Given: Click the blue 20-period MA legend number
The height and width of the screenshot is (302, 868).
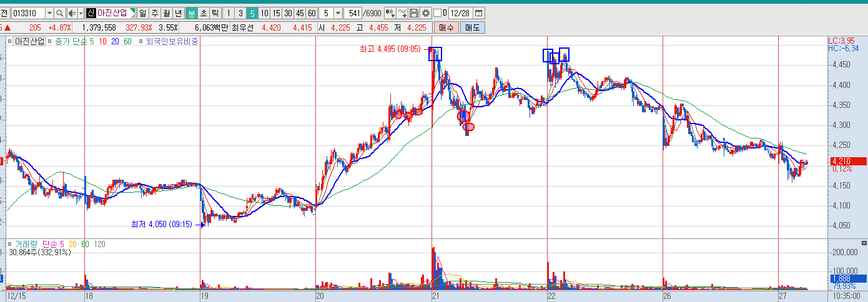Looking at the screenshot, I should pos(115,41).
